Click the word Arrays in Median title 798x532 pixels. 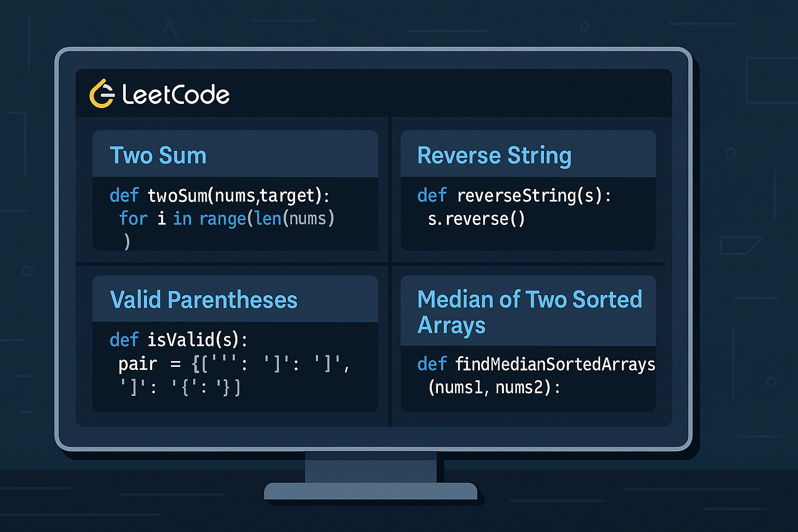tap(451, 325)
